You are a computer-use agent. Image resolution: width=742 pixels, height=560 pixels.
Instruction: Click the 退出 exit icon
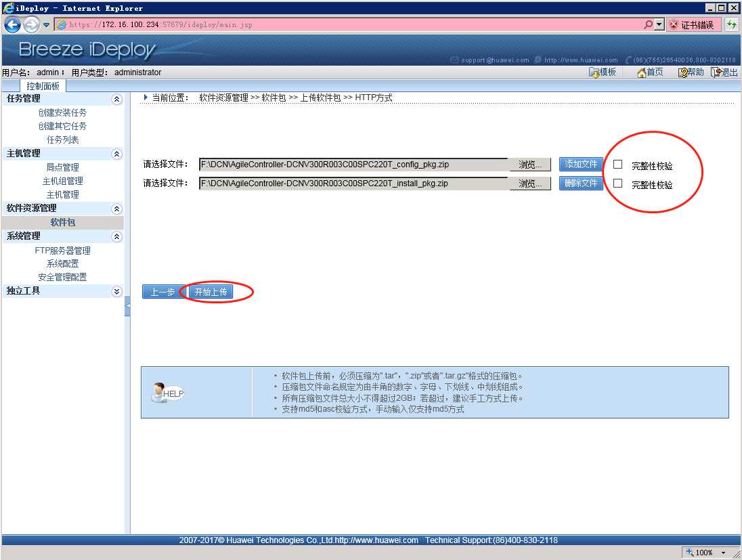click(x=716, y=72)
